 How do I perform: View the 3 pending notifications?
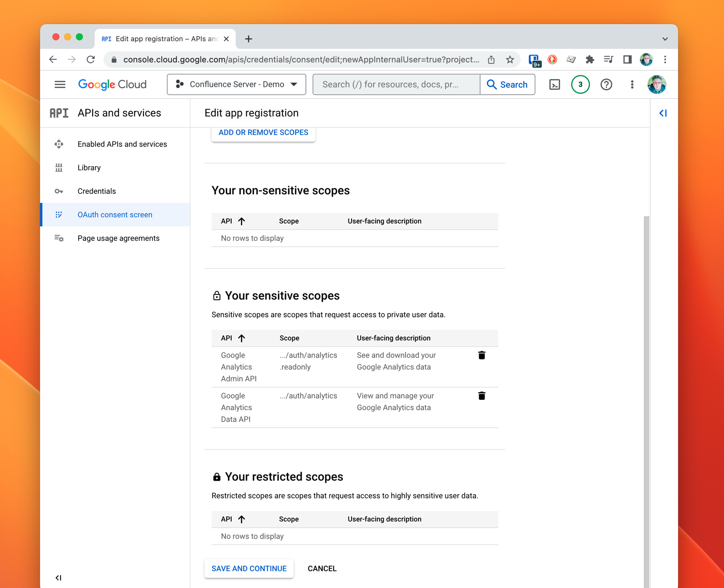(x=580, y=85)
